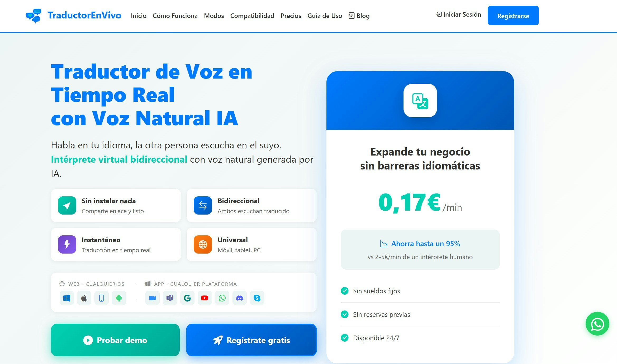Go to the Precios section
The width and height of the screenshot is (617, 364).
click(x=291, y=16)
